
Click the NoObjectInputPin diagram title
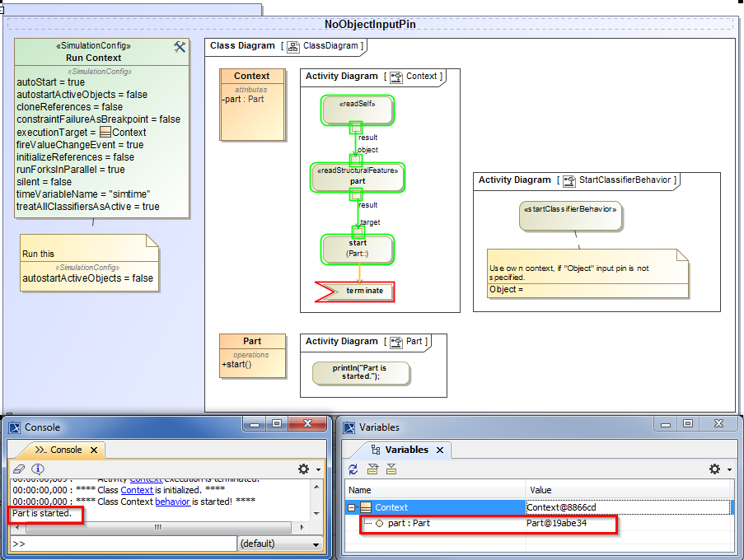click(370, 24)
